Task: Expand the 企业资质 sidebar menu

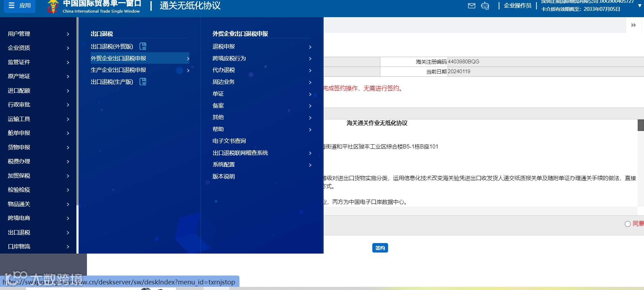Action: click(39, 48)
